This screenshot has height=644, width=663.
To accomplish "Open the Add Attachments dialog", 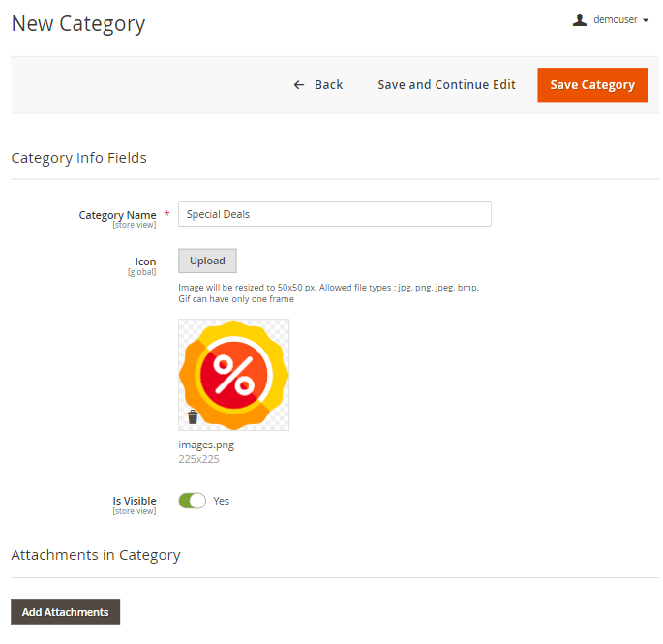I will pos(65,612).
